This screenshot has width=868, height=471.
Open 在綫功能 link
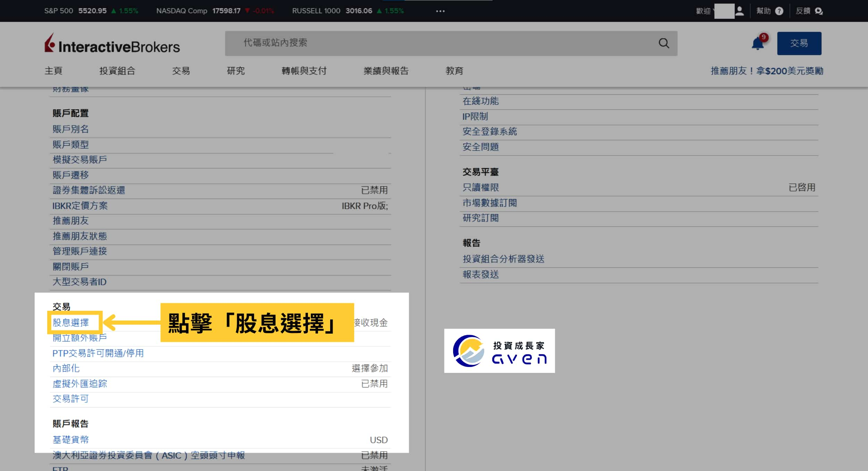481,101
